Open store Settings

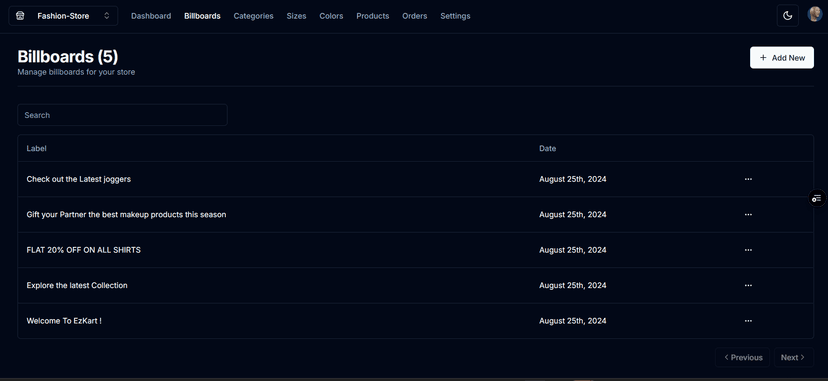coord(455,16)
